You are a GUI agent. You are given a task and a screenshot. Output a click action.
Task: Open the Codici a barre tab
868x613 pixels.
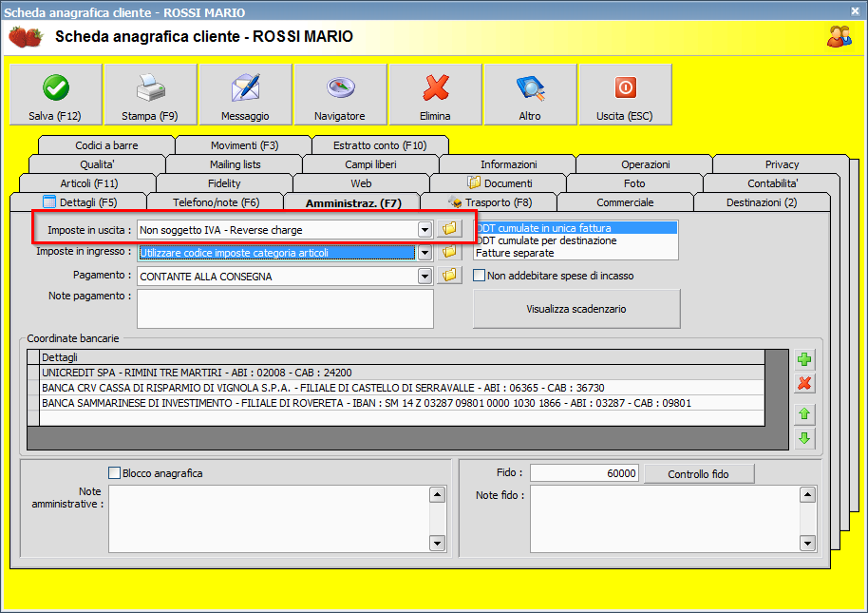tap(107, 145)
